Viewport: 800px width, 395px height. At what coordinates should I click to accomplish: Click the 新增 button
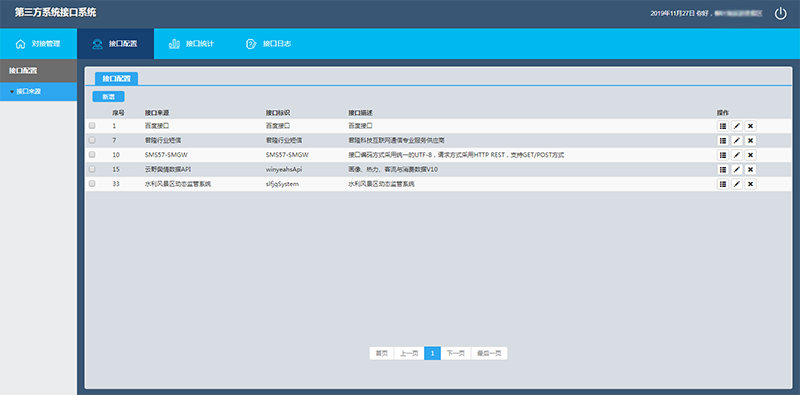pos(108,96)
